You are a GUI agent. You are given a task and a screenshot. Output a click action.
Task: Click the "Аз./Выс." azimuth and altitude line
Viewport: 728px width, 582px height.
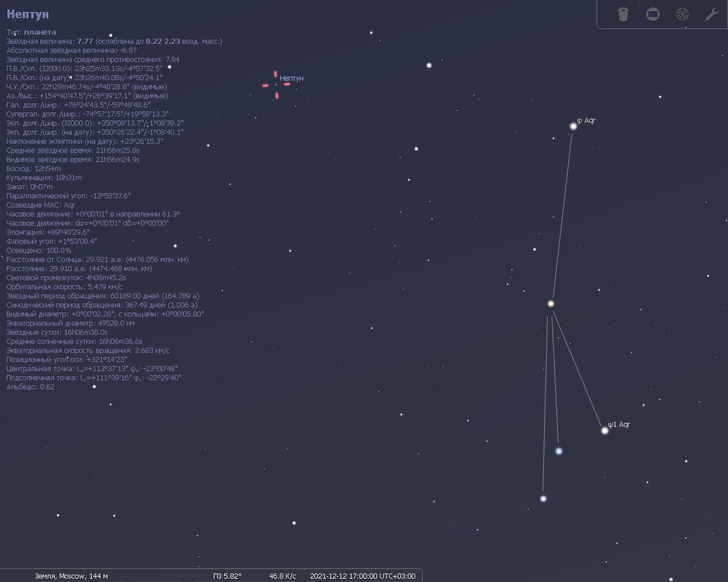coord(87,96)
